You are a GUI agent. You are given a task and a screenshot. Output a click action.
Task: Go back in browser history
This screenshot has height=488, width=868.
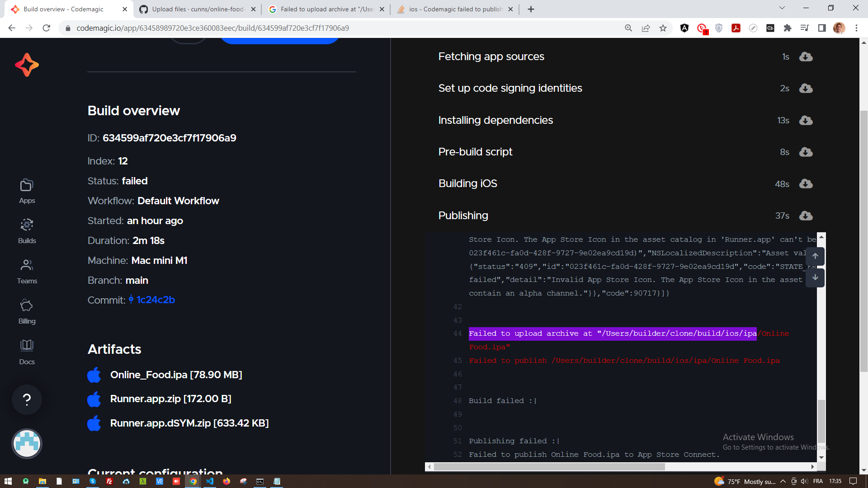(x=12, y=28)
